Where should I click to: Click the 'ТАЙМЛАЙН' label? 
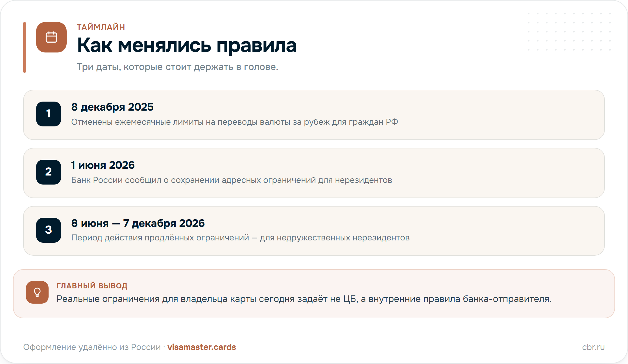click(x=101, y=27)
